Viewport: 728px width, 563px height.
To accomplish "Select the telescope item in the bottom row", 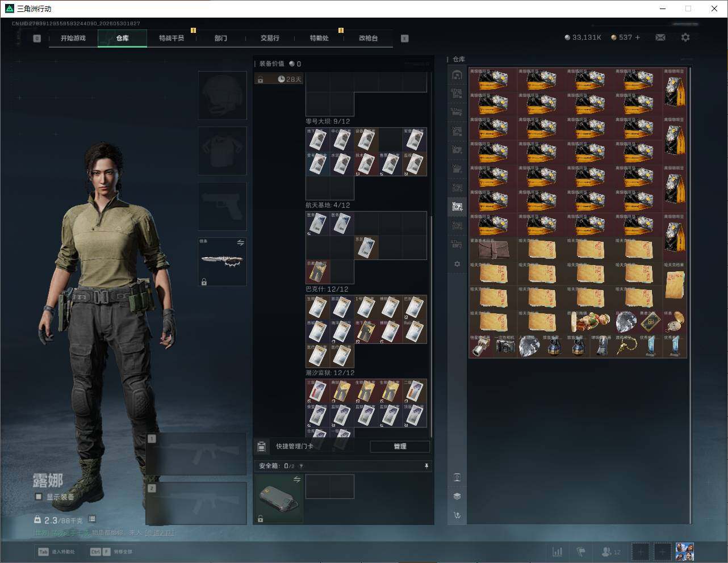I will pos(481,346).
